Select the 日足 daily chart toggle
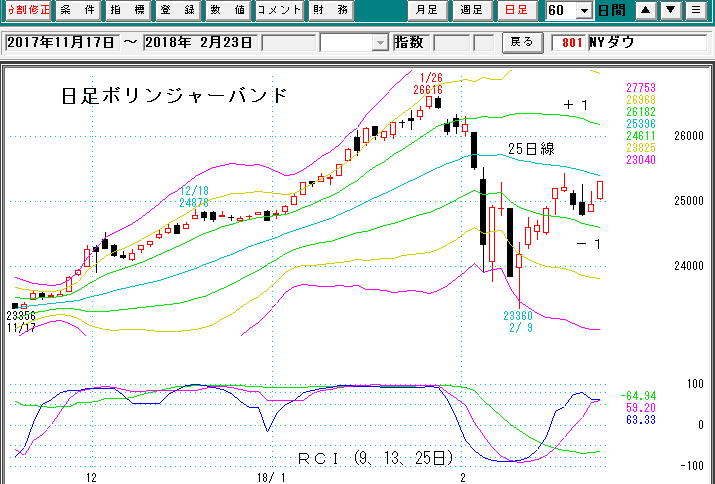715x484 pixels. (x=518, y=11)
